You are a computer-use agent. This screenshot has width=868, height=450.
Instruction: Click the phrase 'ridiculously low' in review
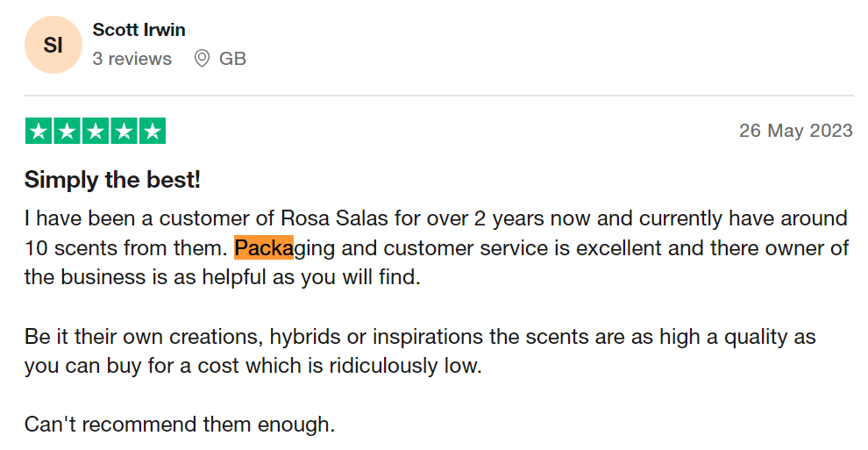[403, 366]
